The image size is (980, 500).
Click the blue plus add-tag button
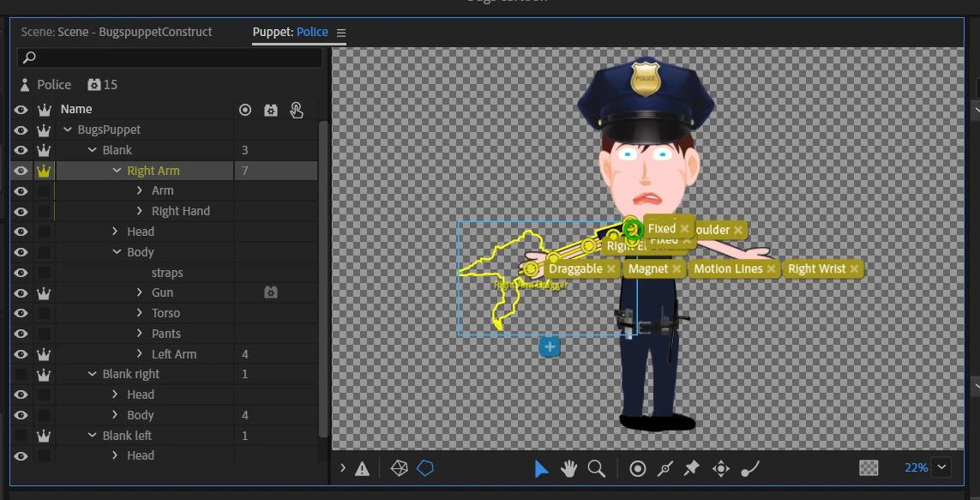[550, 346]
